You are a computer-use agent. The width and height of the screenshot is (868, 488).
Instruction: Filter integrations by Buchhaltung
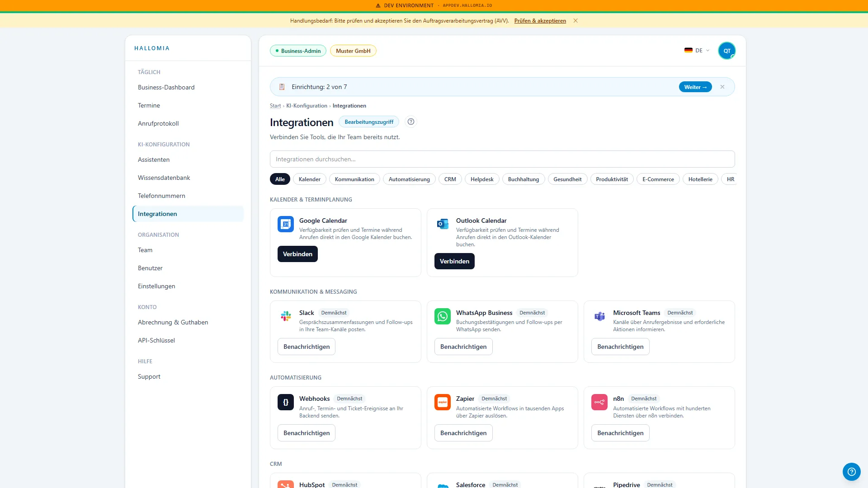524,179
